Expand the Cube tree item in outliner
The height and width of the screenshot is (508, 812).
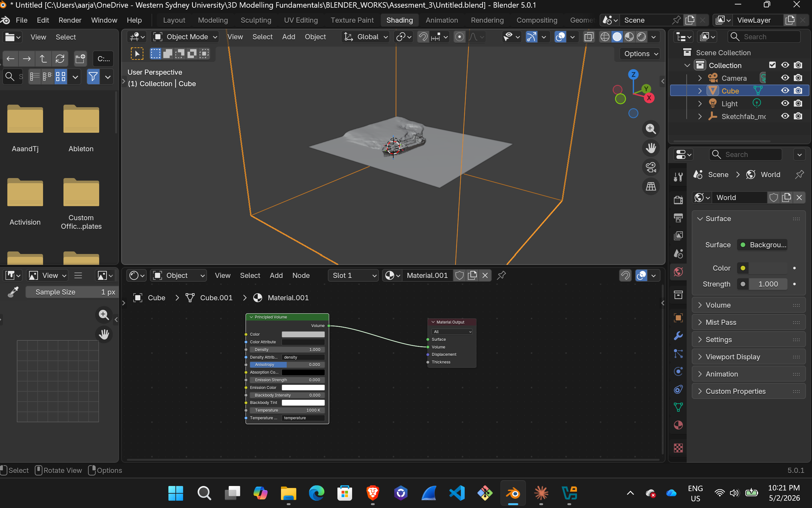700,91
